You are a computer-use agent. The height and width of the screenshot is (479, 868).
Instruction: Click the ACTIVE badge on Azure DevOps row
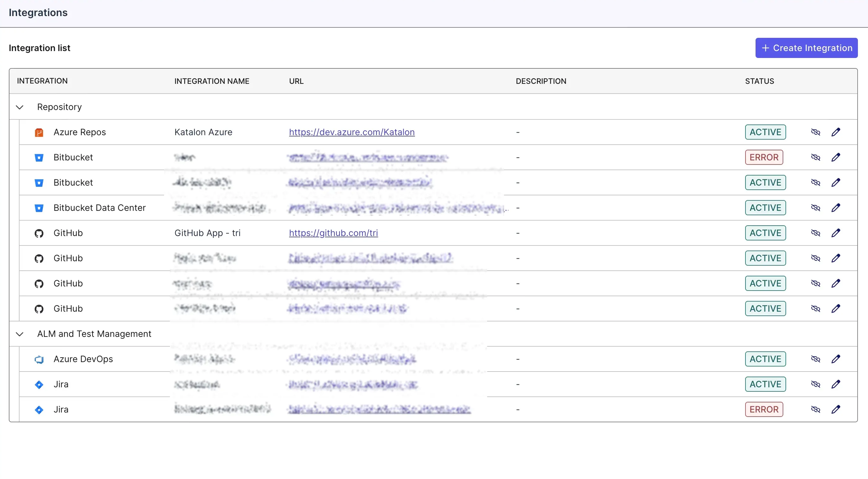click(x=765, y=359)
